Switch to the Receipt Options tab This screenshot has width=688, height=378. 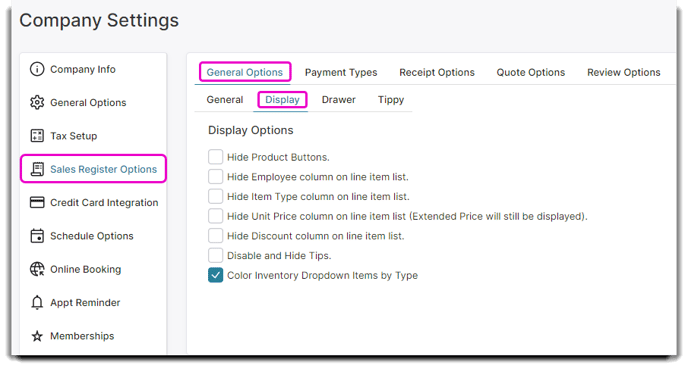[x=437, y=72]
